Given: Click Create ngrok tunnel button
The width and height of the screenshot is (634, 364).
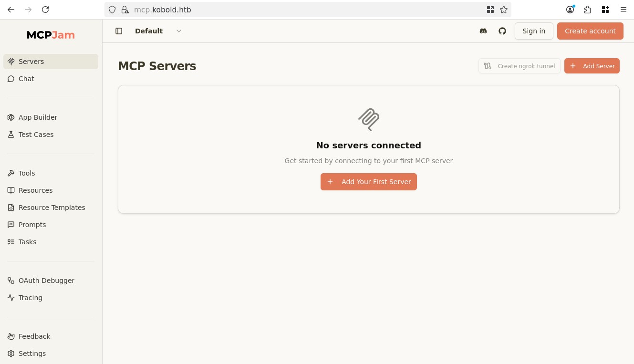Looking at the screenshot, I should 520,66.
